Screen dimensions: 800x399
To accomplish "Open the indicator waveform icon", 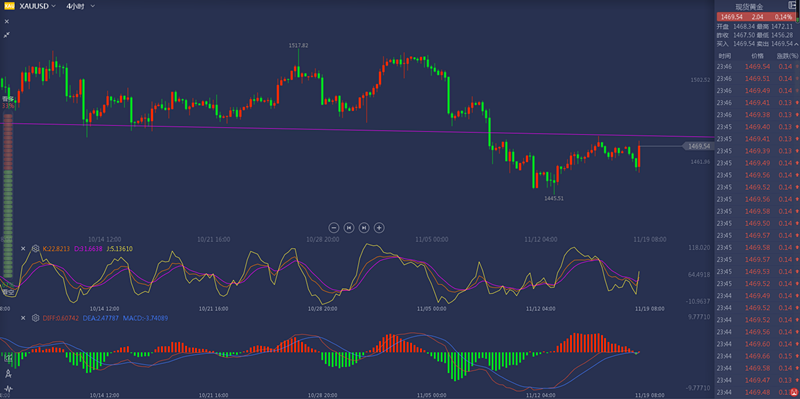I will (8, 389).
